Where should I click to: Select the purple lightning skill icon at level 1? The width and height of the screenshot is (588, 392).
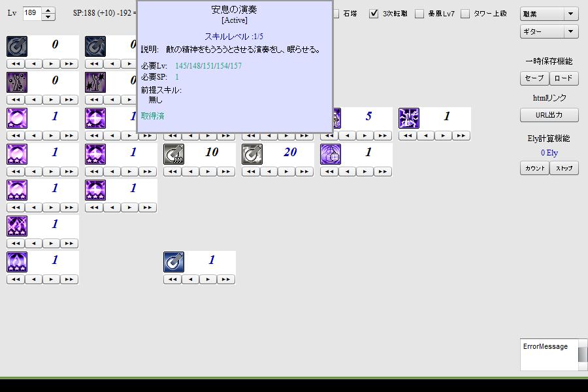point(409,118)
